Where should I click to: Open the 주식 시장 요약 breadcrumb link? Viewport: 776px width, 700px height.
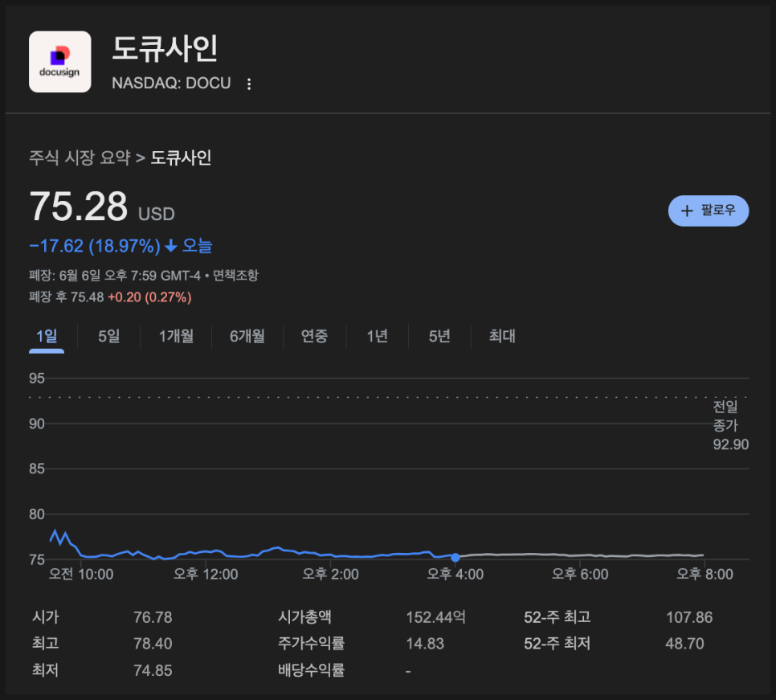80,158
